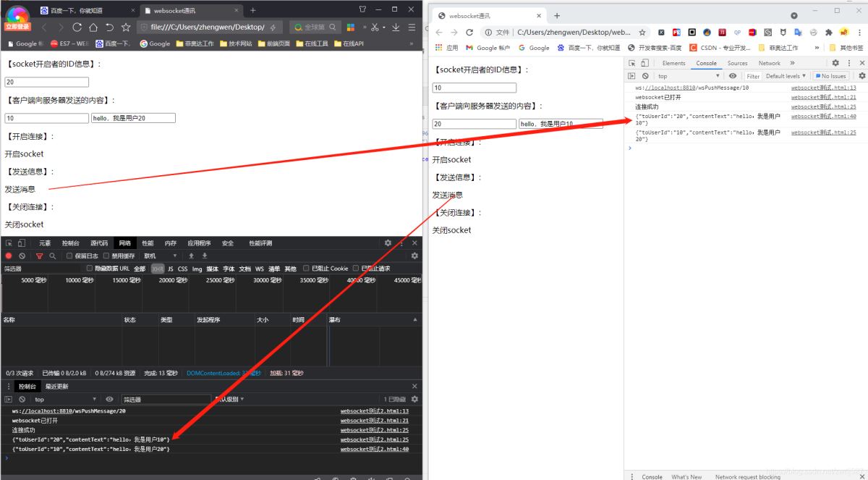868x480 pixels.
Task: Bookmark this page in right Chrome window
Action: [642, 33]
